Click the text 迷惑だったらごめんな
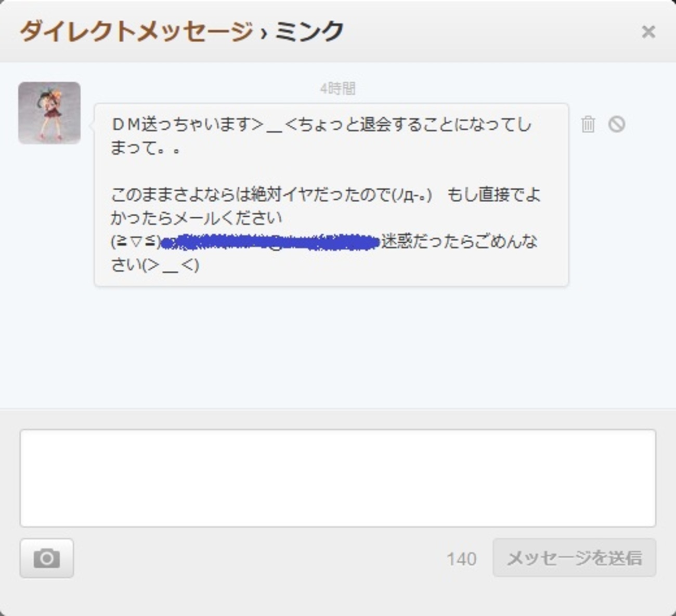 (459, 242)
